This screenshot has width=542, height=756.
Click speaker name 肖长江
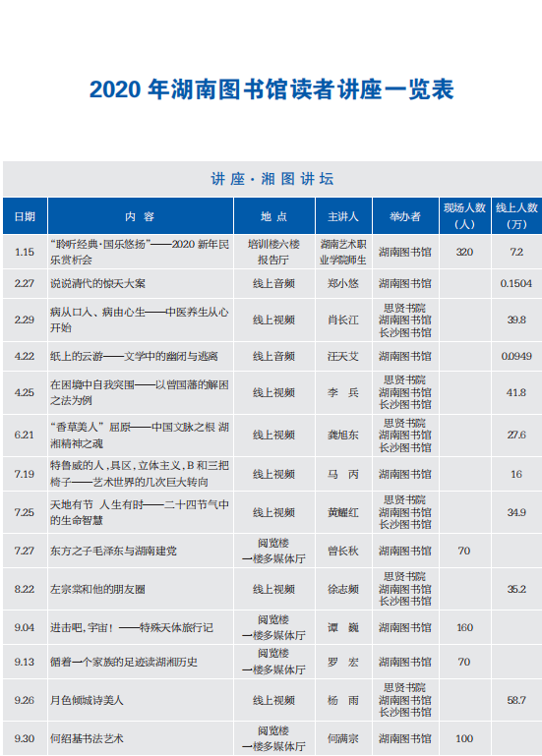[343, 320]
